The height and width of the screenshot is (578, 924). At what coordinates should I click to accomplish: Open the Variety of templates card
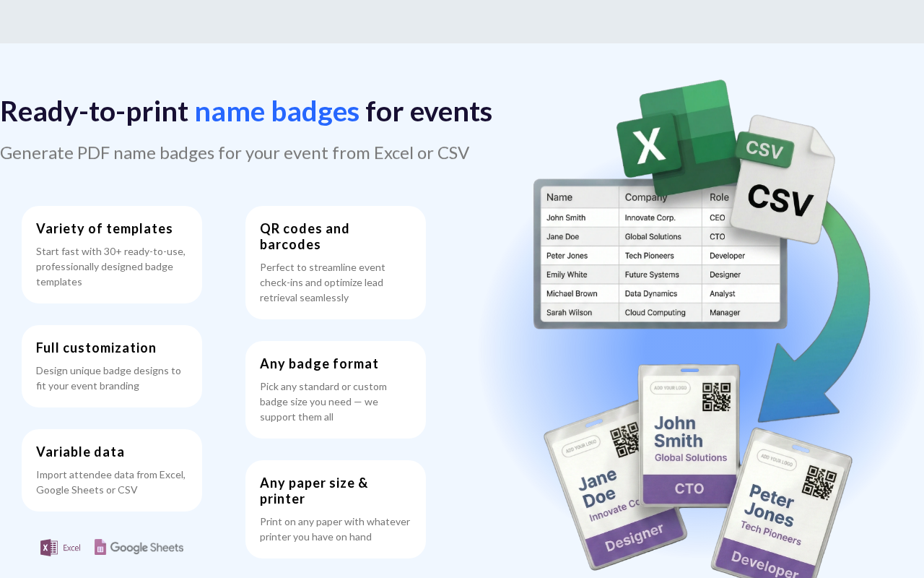[112, 255]
